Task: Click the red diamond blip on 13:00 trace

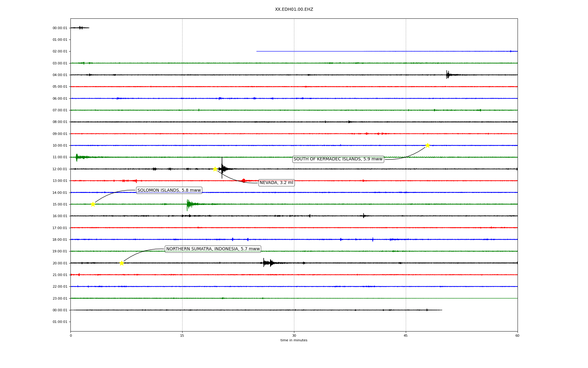Action: point(243,181)
